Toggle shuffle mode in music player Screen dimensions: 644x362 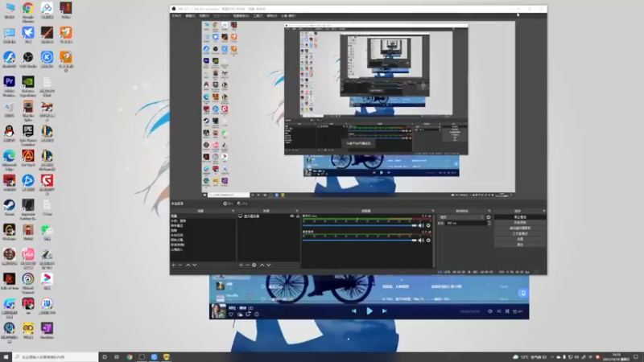[x=498, y=311]
